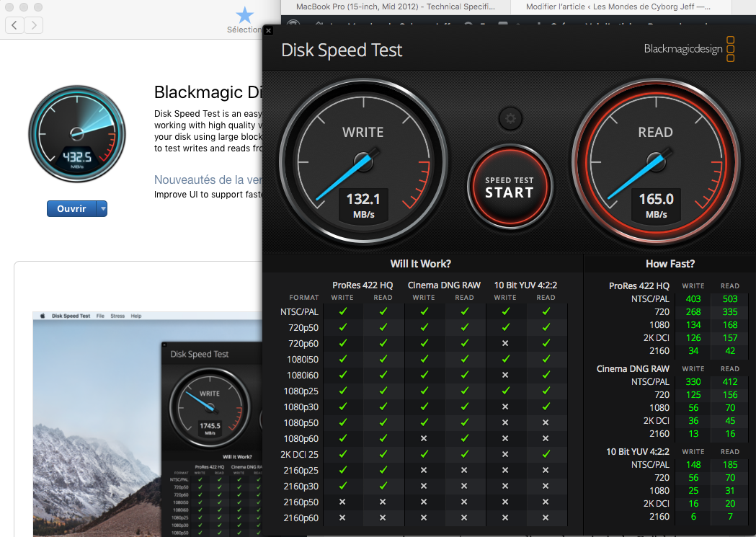Click the WRITE speed gauge
Screen dimensions: 756x537
[363, 161]
